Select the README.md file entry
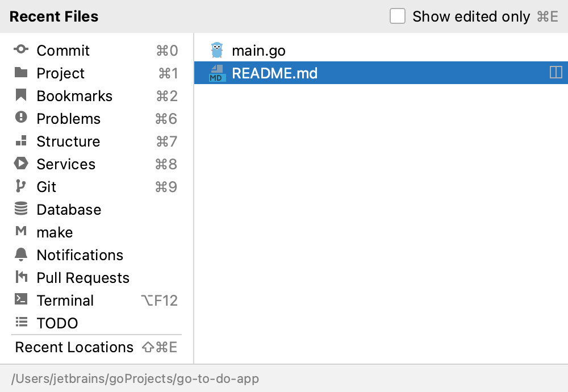568x392 pixels. click(x=275, y=73)
